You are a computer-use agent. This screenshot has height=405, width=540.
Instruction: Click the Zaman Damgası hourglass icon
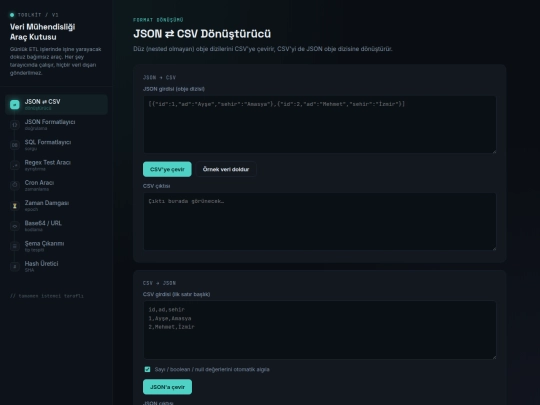pos(15,206)
